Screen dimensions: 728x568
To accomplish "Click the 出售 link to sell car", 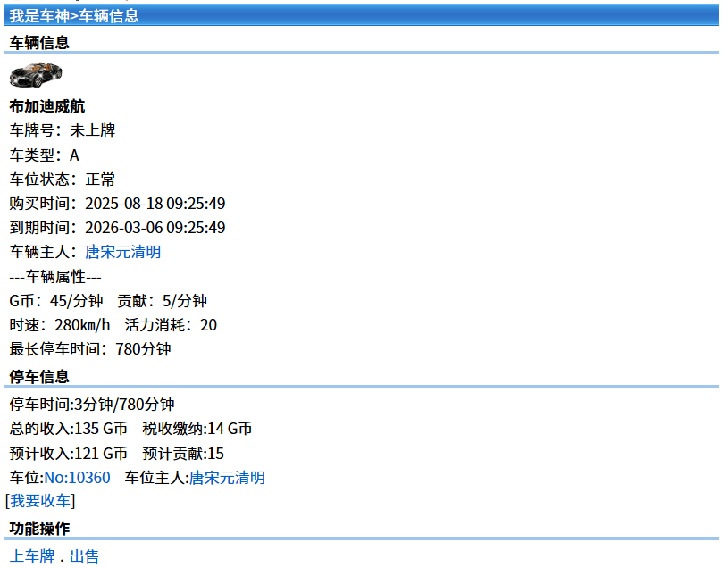I will (x=85, y=556).
